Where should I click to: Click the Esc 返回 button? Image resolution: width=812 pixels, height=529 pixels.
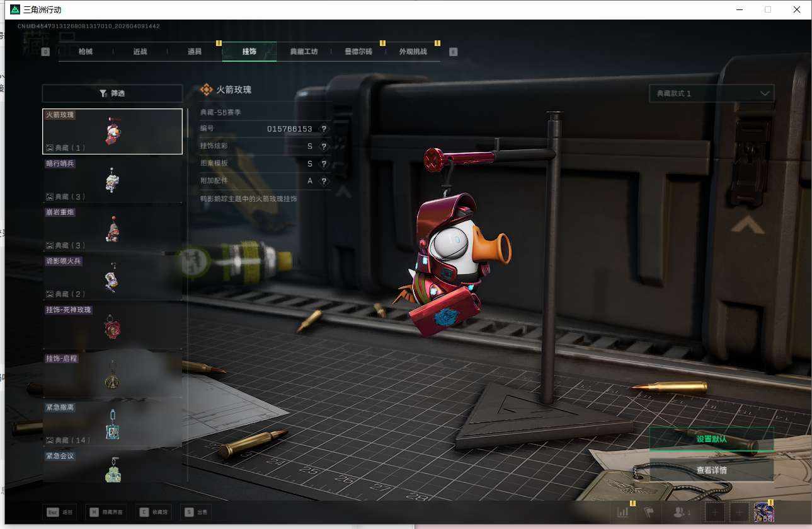(x=59, y=513)
